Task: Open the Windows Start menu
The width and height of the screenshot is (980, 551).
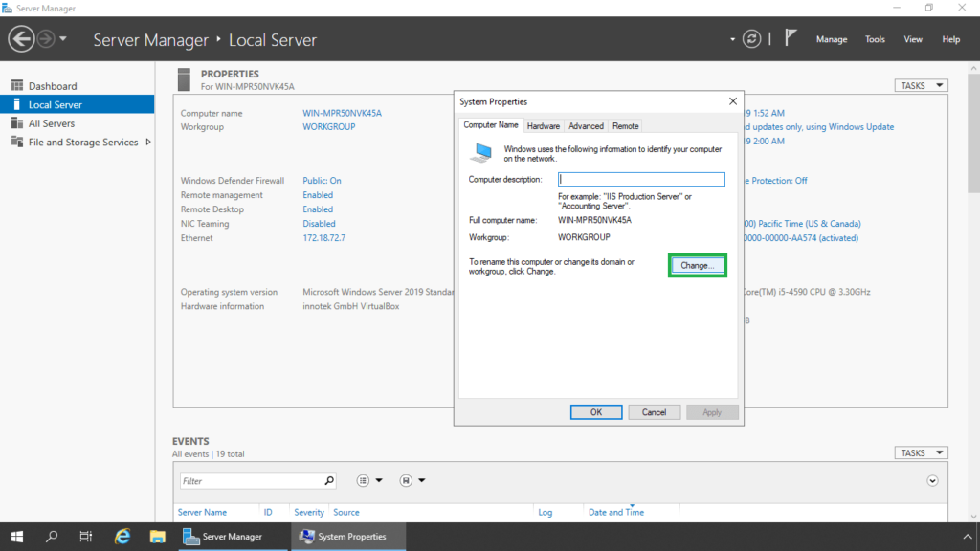Action: click(x=17, y=537)
